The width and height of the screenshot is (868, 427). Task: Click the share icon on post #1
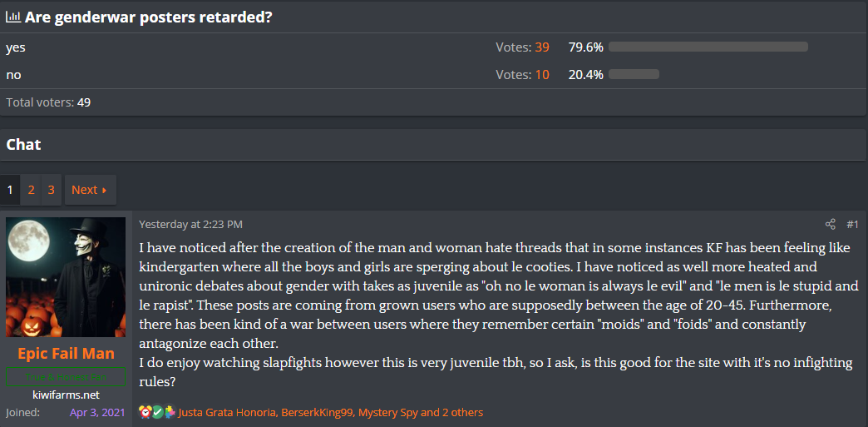click(830, 225)
